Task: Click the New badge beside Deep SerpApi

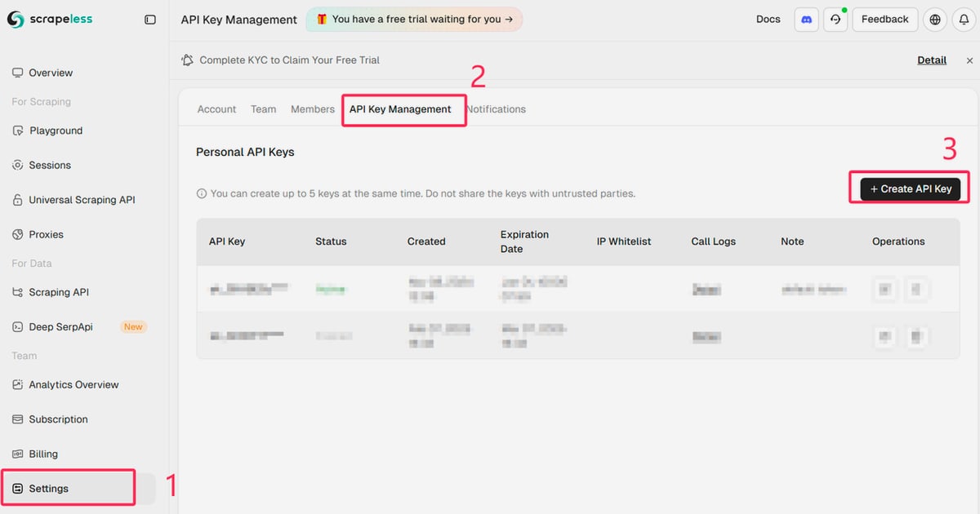Action: point(133,326)
